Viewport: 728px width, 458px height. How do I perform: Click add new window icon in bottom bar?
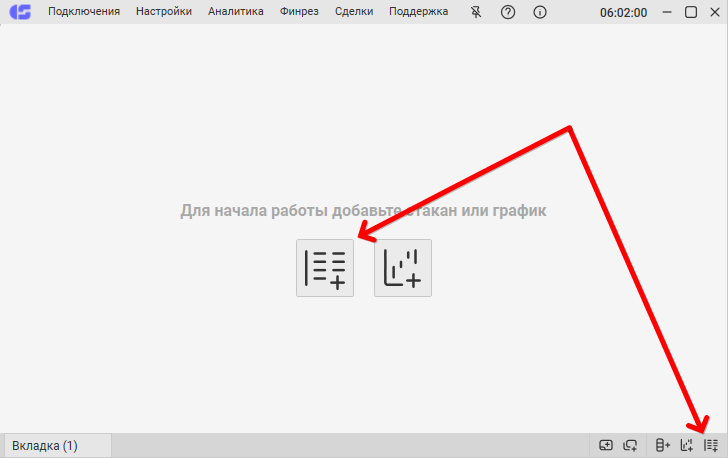pyautogui.click(x=630, y=445)
